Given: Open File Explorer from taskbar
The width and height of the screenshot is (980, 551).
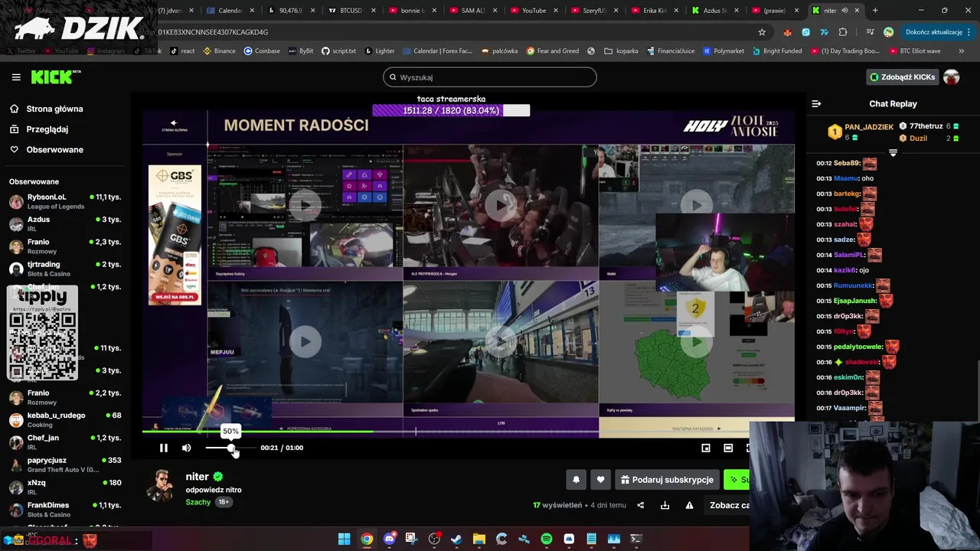Looking at the screenshot, I should [479, 540].
